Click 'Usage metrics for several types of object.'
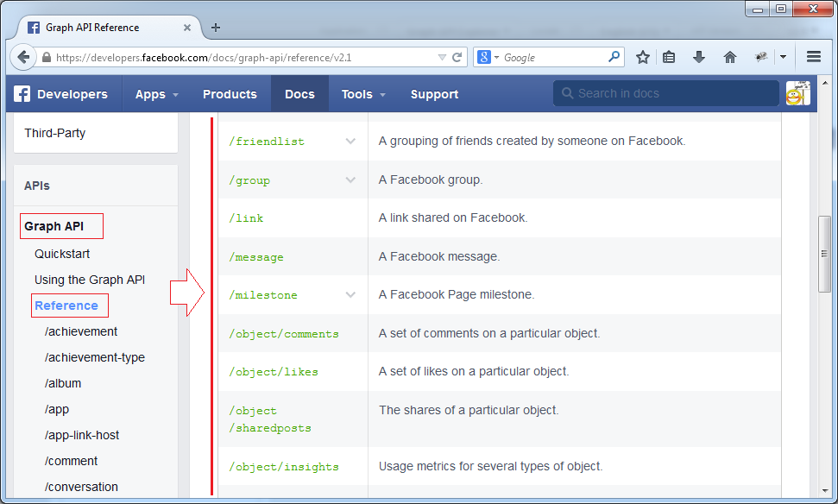This screenshot has height=504, width=838. pos(490,467)
